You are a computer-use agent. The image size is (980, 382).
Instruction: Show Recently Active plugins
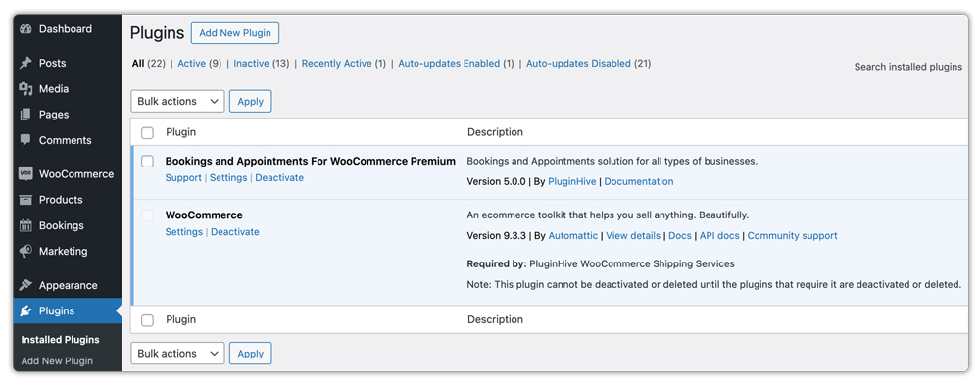point(337,64)
